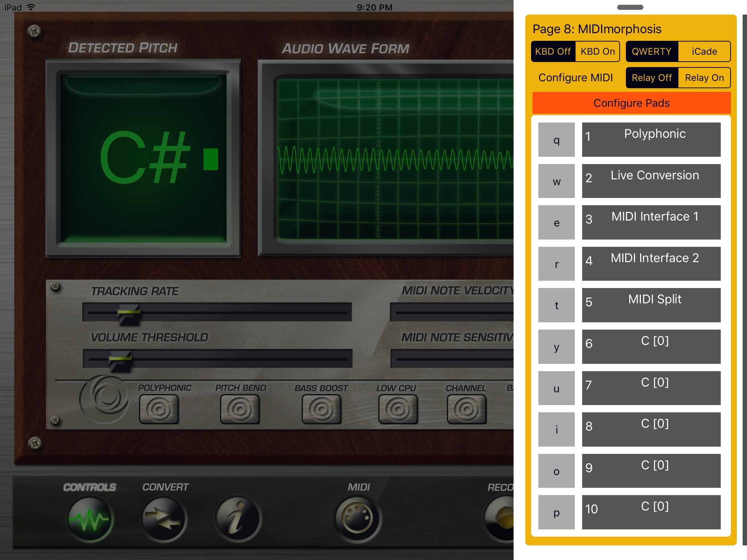
Task: Open Configure MIDI
Action: [x=576, y=78]
